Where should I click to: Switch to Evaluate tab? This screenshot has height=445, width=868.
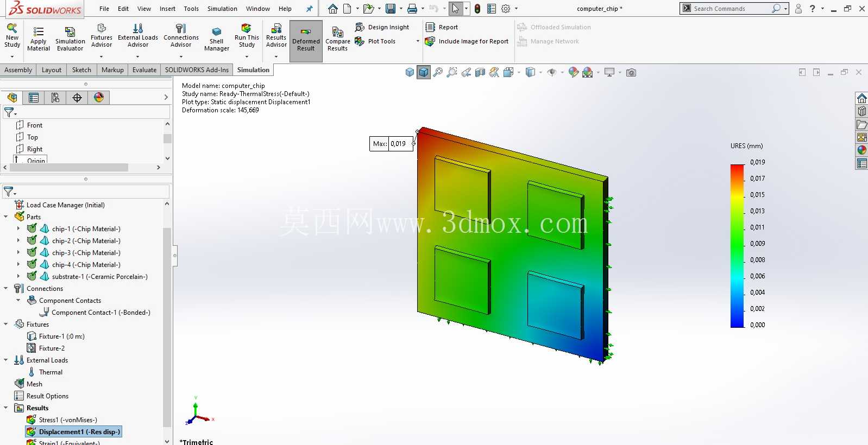pyautogui.click(x=144, y=70)
